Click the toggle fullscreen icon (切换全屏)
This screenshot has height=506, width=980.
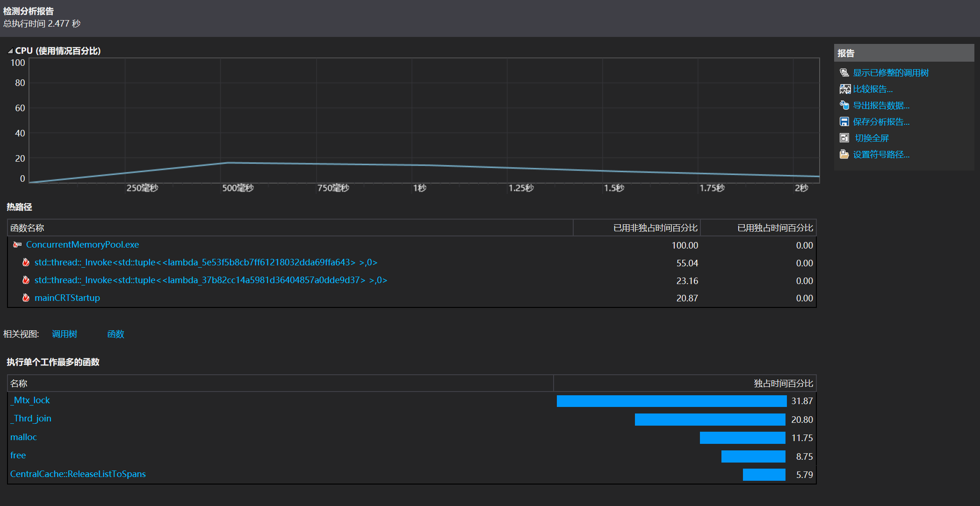point(844,138)
